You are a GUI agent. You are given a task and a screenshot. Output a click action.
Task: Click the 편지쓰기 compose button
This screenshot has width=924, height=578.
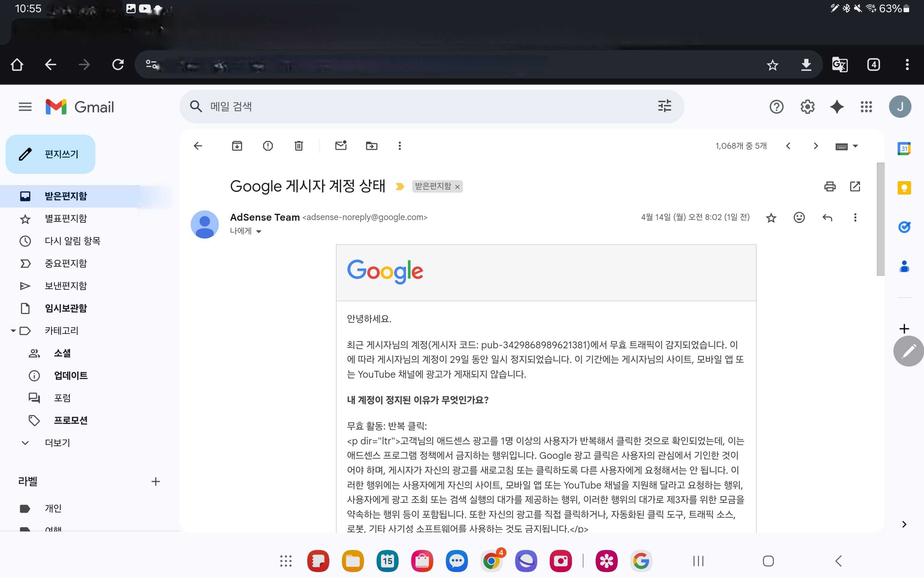(x=50, y=154)
